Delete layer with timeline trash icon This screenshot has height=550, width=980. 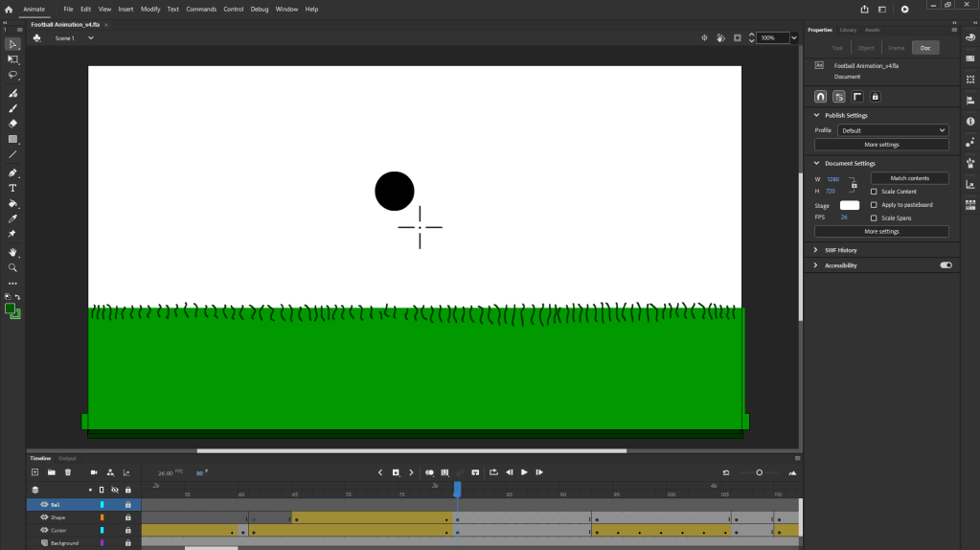point(68,472)
